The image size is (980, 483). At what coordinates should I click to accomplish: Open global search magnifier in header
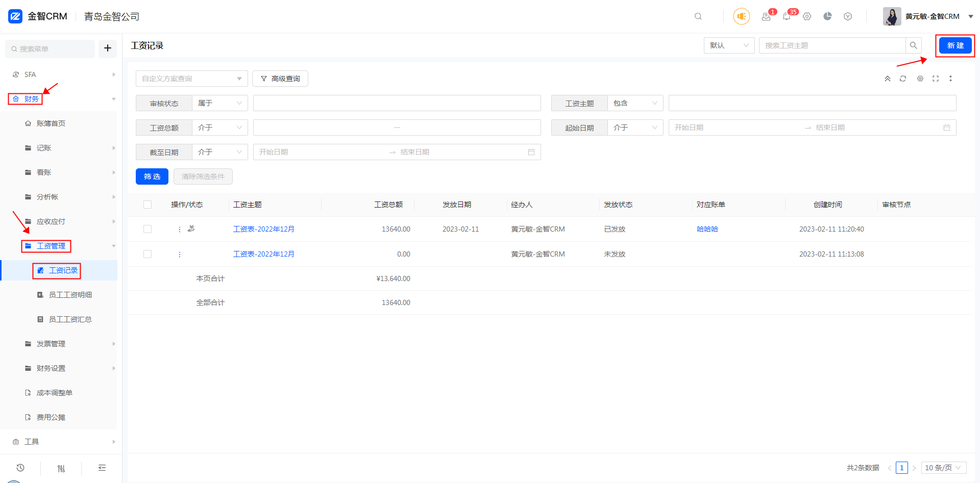coord(698,16)
